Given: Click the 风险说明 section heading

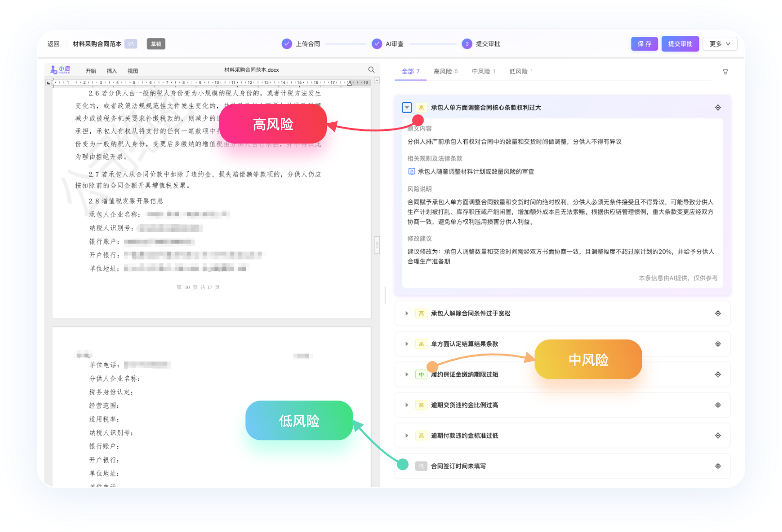Looking at the screenshot, I should 420,189.
